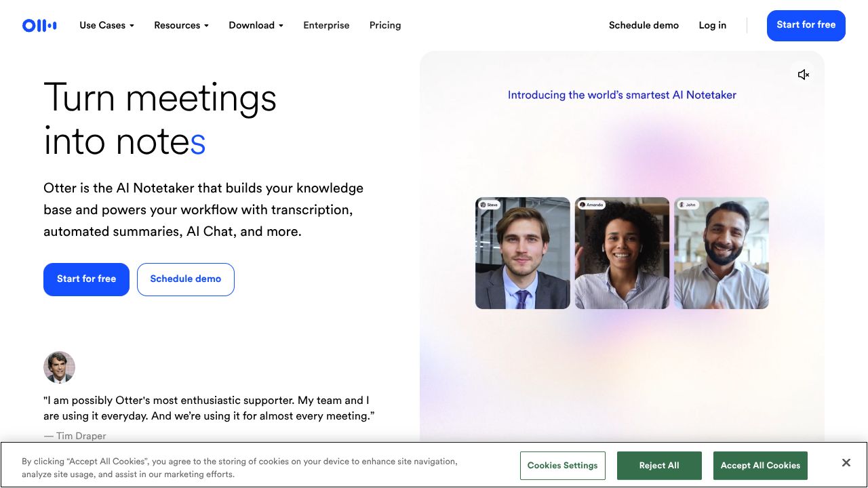Click the outlined Schedule demo hero button
This screenshot has height=488, width=868.
(185, 279)
